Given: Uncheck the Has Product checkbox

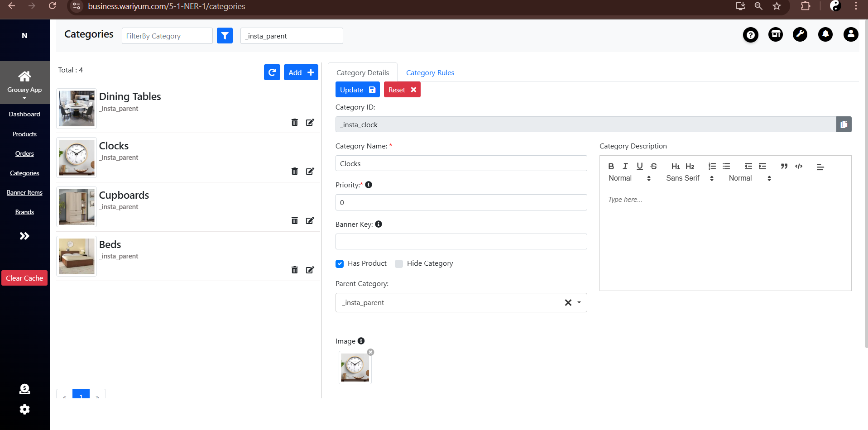Looking at the screenshot, I should click(340, 264).
